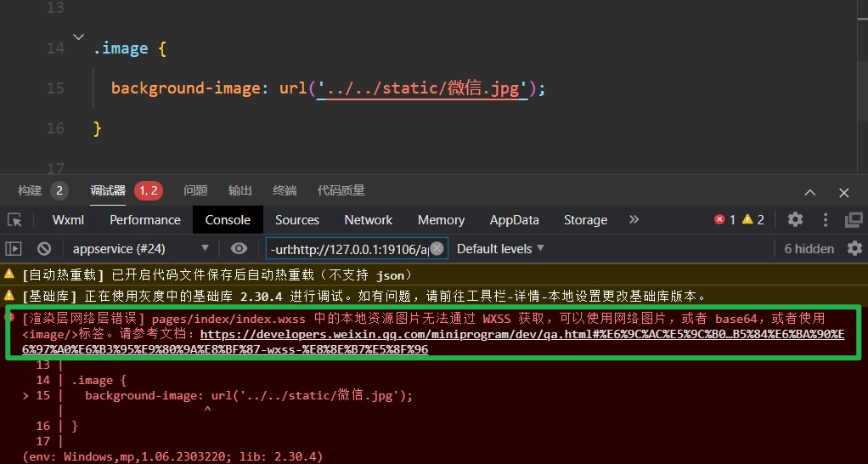Image resolution: width=868 pixels, height=464 pixels.
Task: Show more DevTools tabs with the chevron
Action: coord(634,220)
